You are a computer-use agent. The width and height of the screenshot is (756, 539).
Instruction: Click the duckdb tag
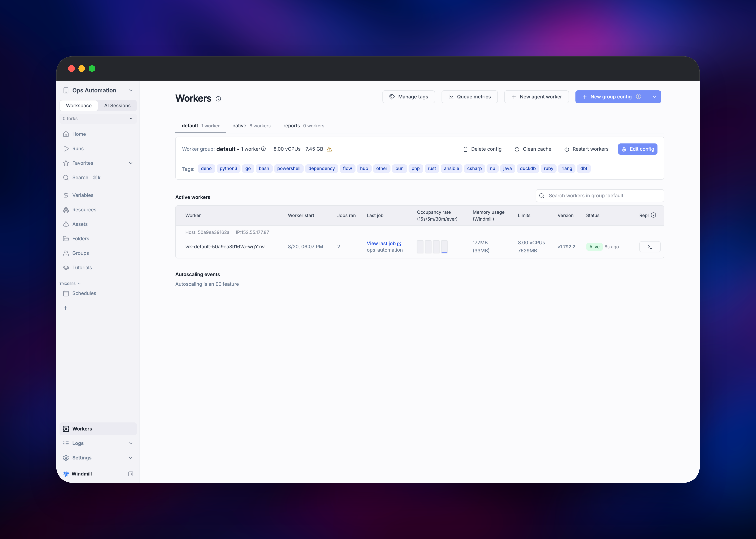(528, 169)
